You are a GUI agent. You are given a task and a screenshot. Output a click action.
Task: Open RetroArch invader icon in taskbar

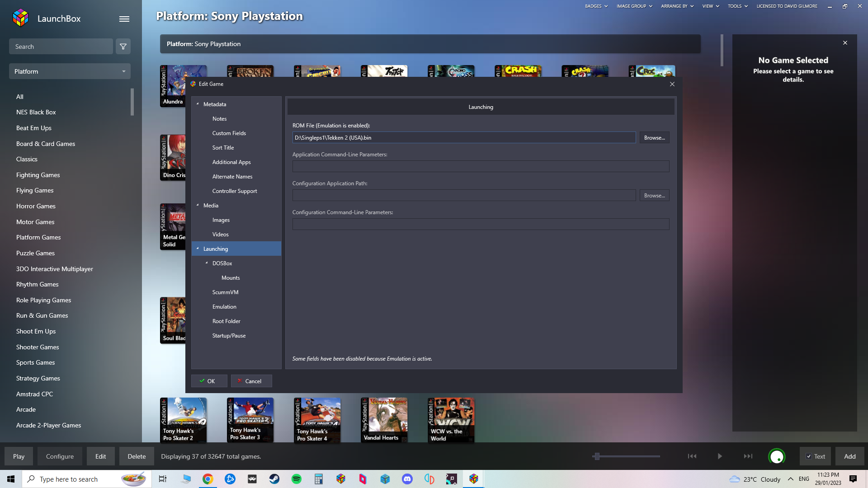click(252, 479)
